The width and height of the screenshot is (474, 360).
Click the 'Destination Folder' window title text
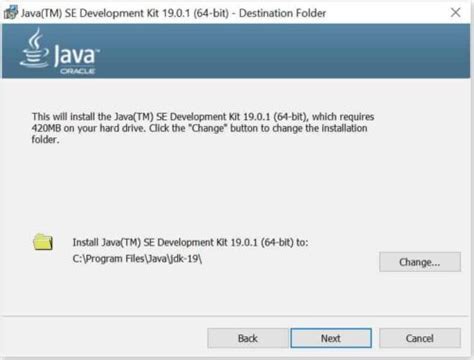[282, 13]
